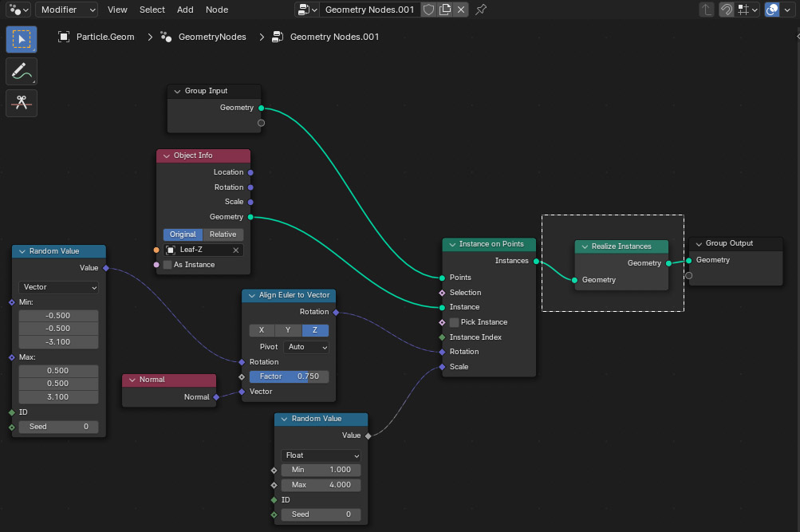The image size is (800, 532).
Task: Adjust the Factor slider in Align Euler
Action: pyautogui.click(x=289, y=376)
